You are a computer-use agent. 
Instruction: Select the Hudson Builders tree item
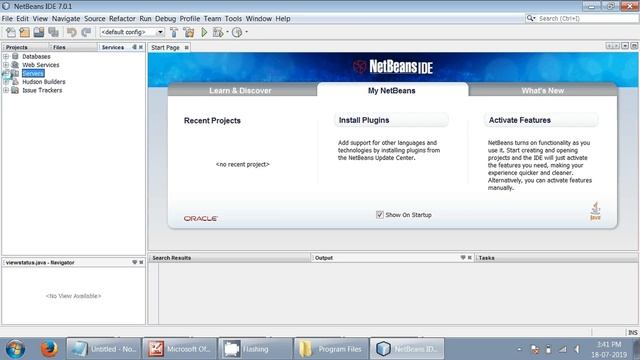tap(44, 82)
